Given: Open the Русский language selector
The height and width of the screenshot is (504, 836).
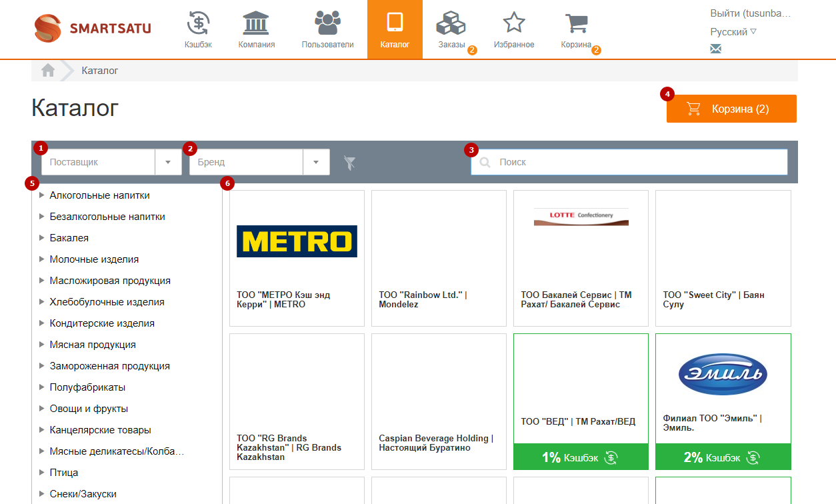Looking at the screenshot, I should [x=733, y=31].
